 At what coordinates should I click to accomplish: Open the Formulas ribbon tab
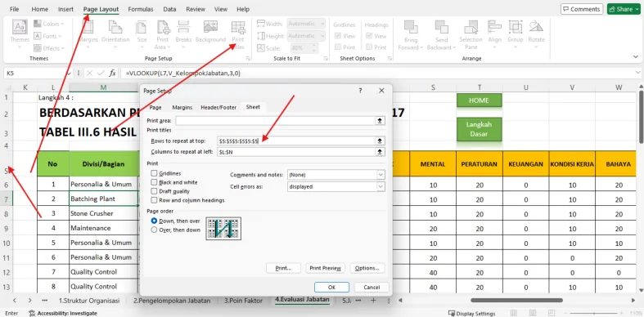coord(141,9)
